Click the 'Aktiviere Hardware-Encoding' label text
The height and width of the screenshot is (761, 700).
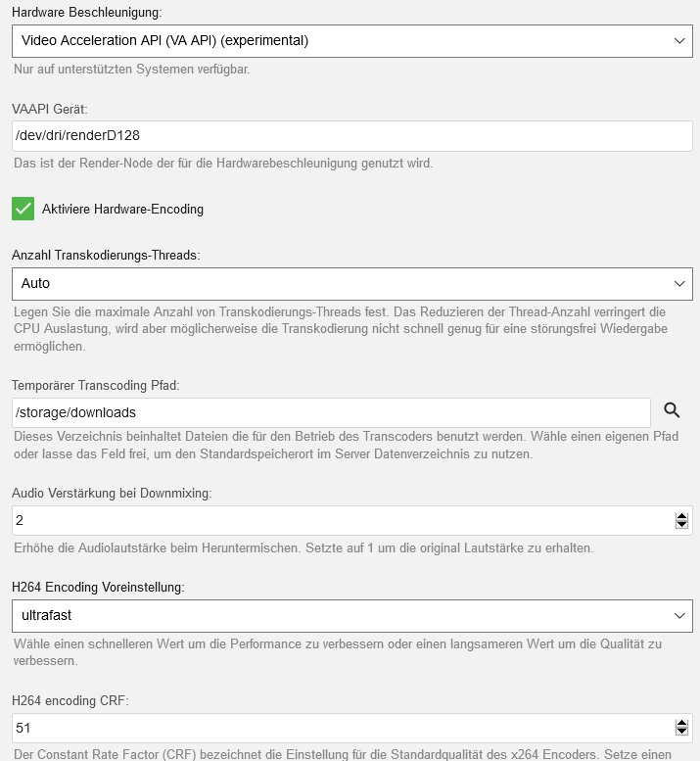click(122, 210)
